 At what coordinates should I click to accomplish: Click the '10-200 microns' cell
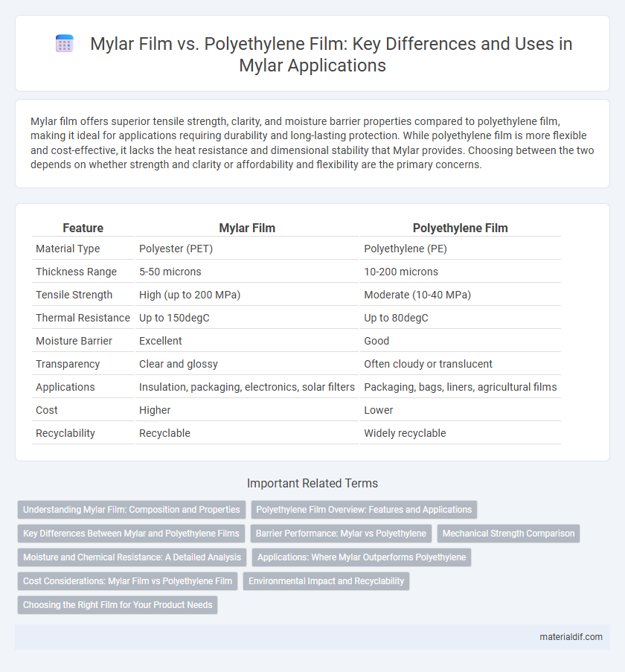point(401,272)
